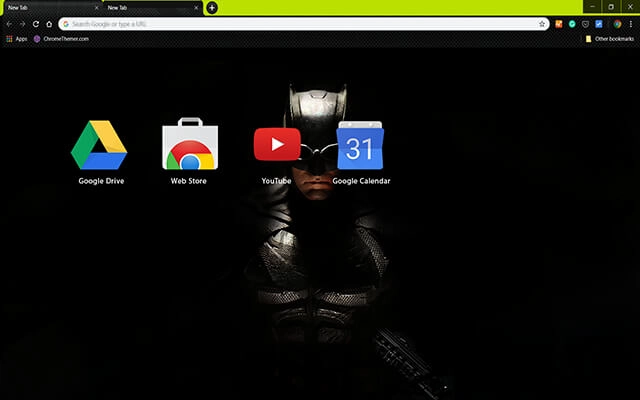Go forward using the forward arrow
The width and height of the screenshot is (640, 400).
(x=22, y=24)
